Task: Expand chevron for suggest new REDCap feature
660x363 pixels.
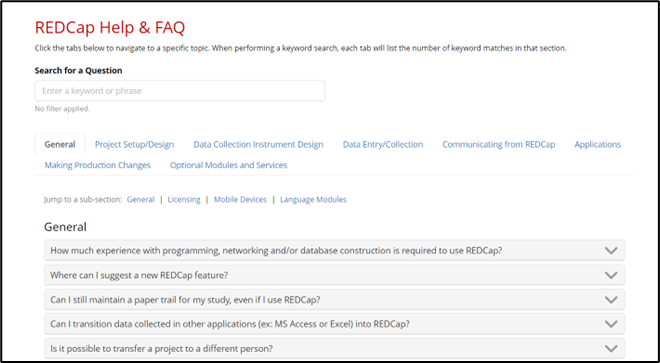Action: (611, 275)
